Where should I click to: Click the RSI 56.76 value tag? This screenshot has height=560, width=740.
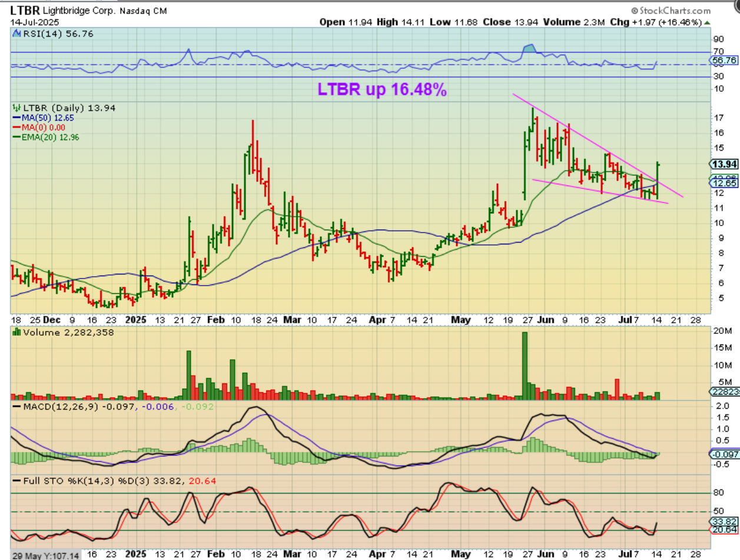pos(724,60)
